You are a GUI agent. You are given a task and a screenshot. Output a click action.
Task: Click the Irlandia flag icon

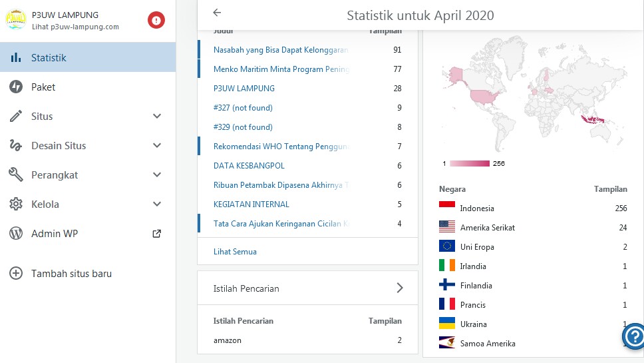click(x=447, y=266)
